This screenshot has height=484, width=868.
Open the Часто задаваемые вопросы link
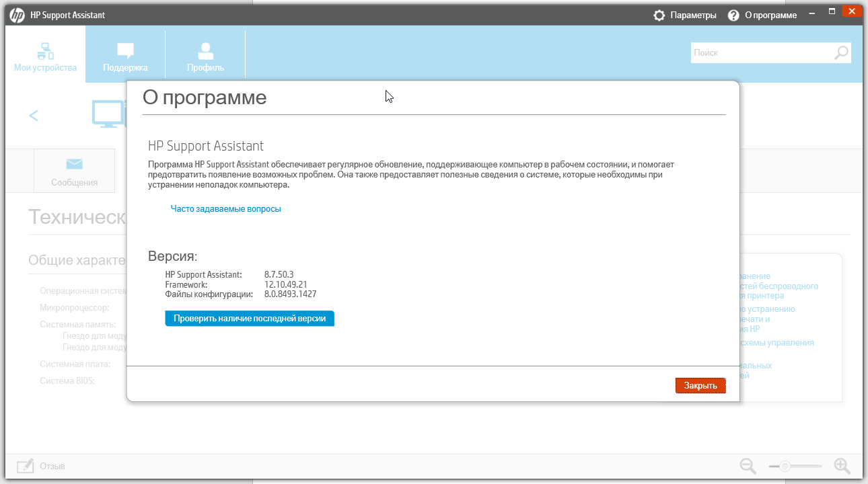point(225,209)
